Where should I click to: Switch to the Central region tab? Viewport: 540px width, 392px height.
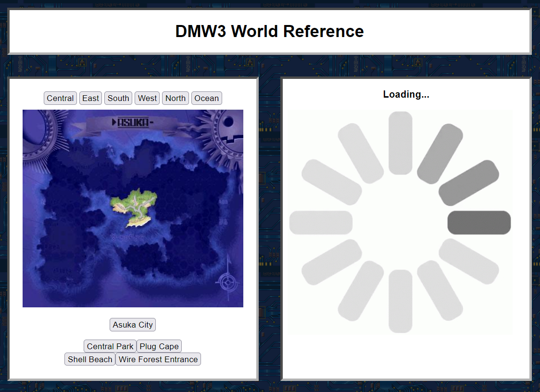60,98
